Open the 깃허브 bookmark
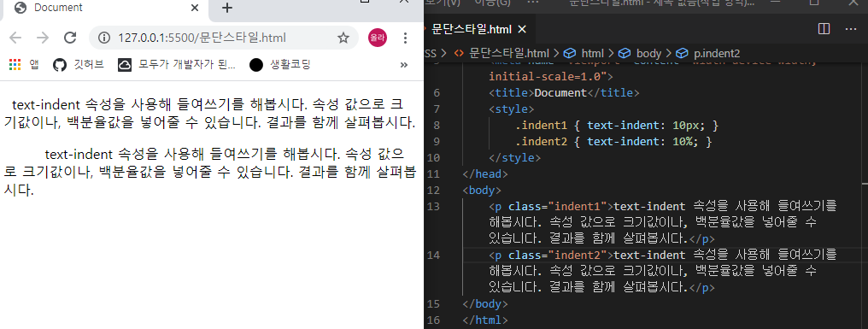The height and width of the screenshot is (329, 868). (x=79, y=65)
